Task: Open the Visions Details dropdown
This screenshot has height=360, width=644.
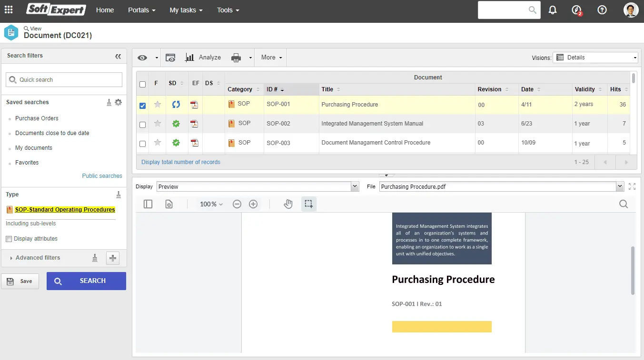Action: coord(595,57)
